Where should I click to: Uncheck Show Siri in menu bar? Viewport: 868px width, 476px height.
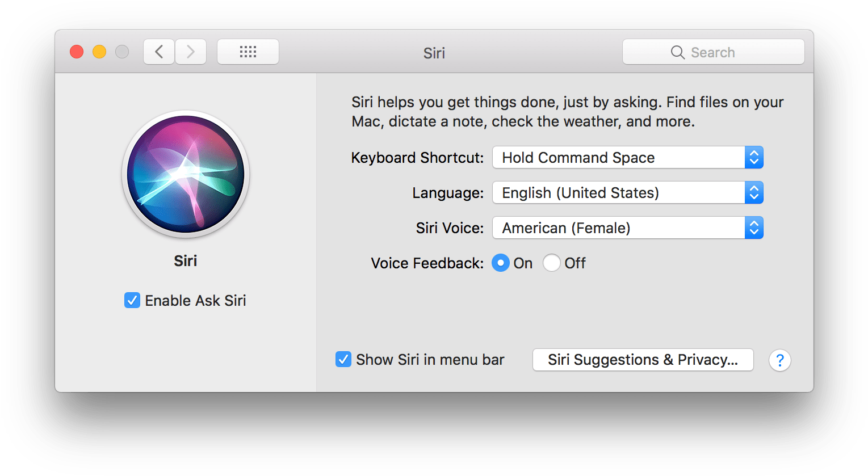pyautogui.click(x=343, y=359)
